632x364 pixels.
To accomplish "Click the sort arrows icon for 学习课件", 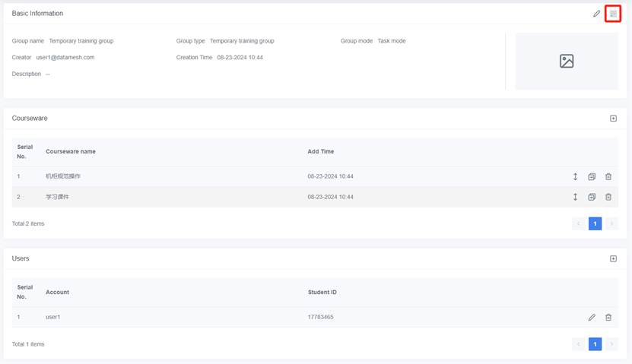I will coord(576,197).
